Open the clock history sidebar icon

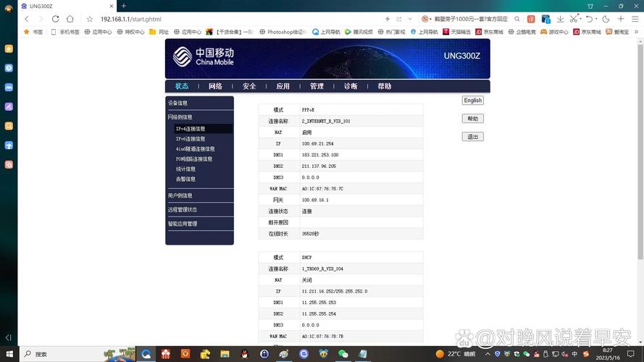point(9,68)
